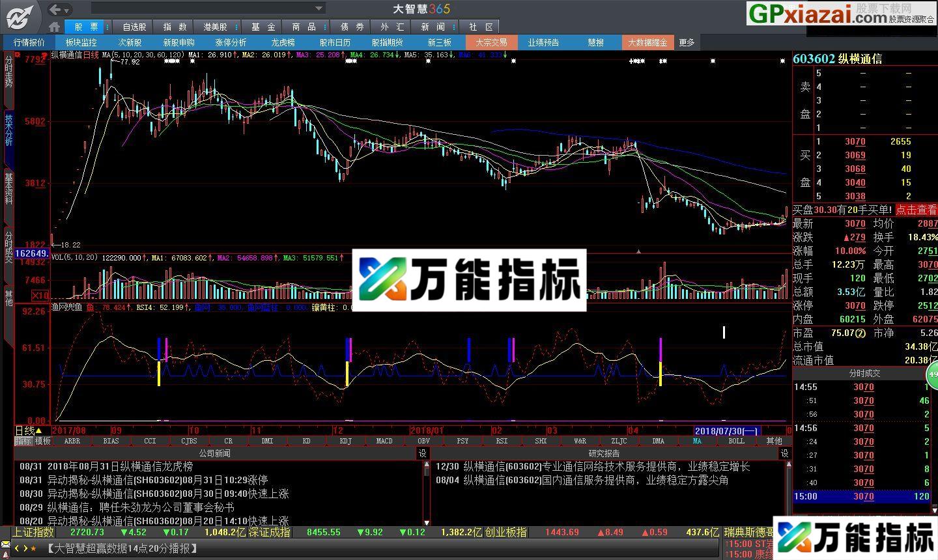Open settings via the 设 icon beside 研究报告
The image size is (938, 560).
tap(784, 453)
